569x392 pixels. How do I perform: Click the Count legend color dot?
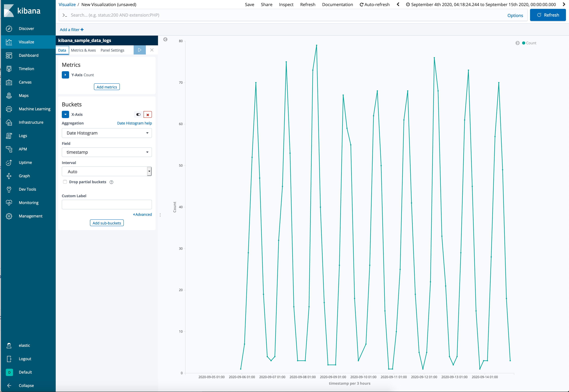pos(523,43)
